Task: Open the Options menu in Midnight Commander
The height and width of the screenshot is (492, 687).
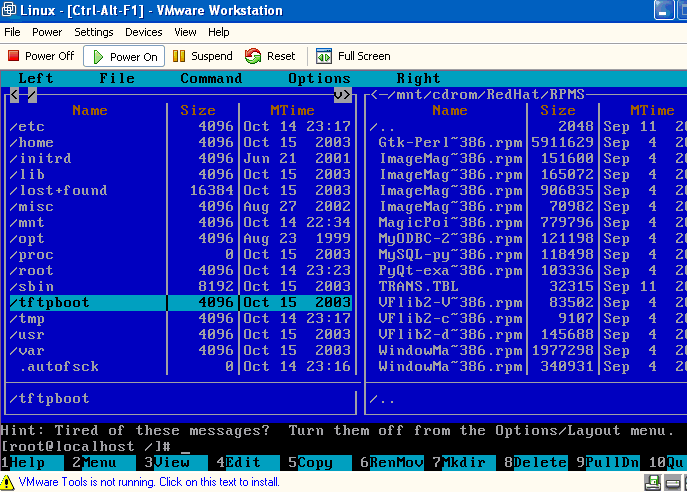Action: 319,78
